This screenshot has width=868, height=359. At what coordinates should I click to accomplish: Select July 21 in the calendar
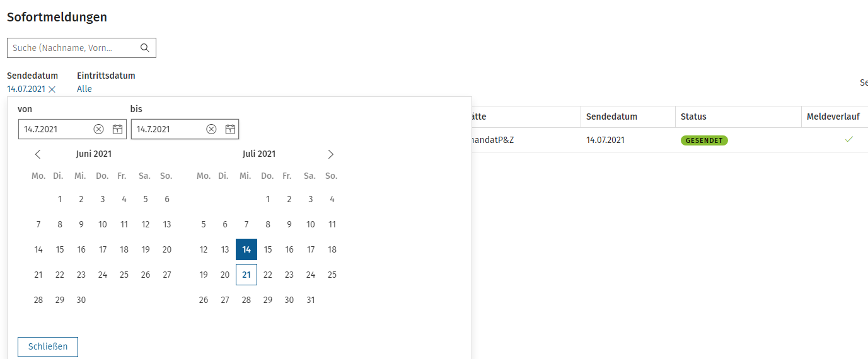246,275
